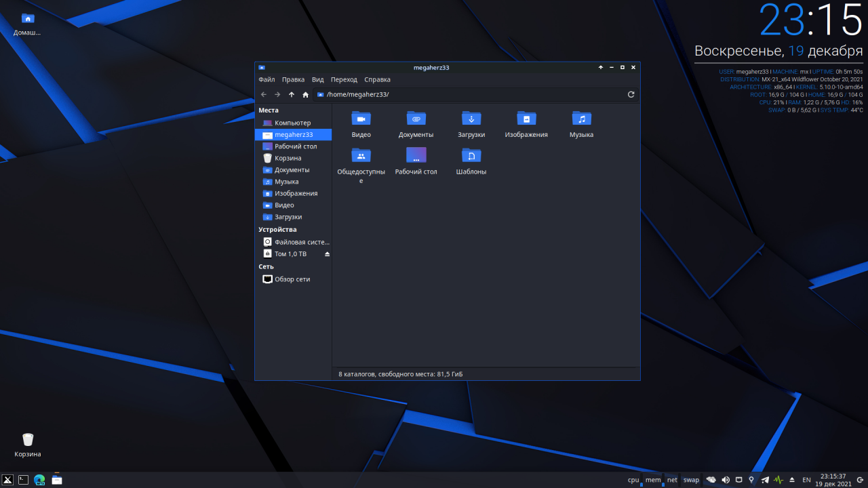Open the Справка menu
Viewport: 868px width, 488px height.
coord(377,79)
